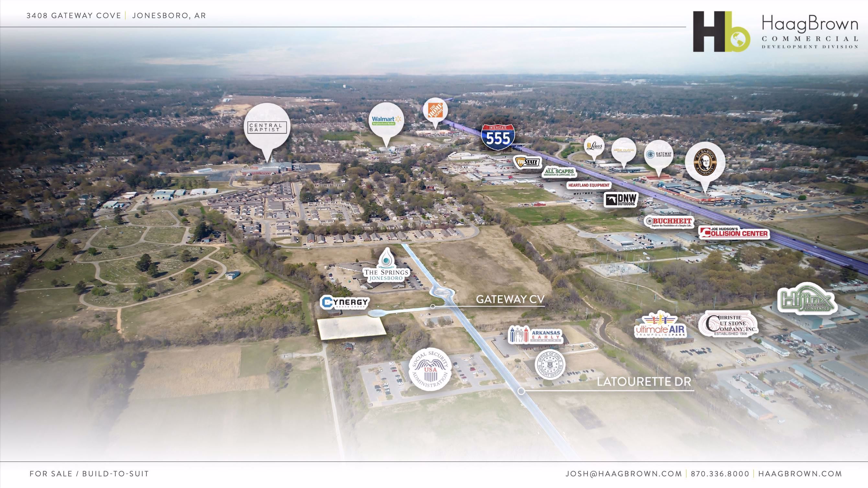Open the haagbrown.com website link
Image resolution: width=868 pixels, height=488 pixels.
pyautogui.click(x=800, y=473)
